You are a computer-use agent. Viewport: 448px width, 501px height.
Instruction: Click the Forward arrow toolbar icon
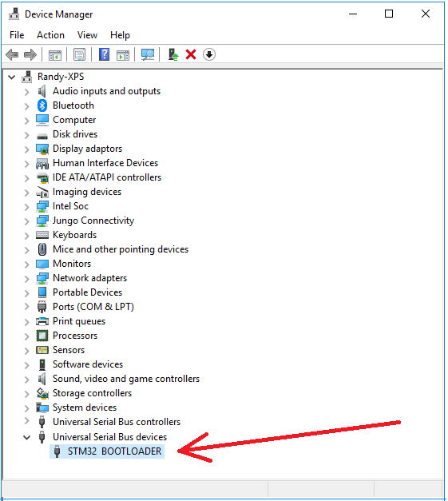coord(30,54)
